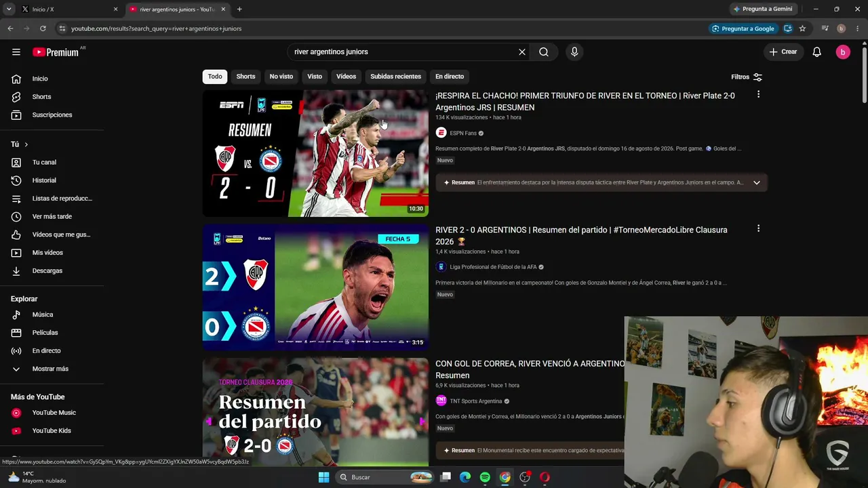Open OBS Studio from the taskbar
This screenshot has width=868, height=488.
(525, 477)
